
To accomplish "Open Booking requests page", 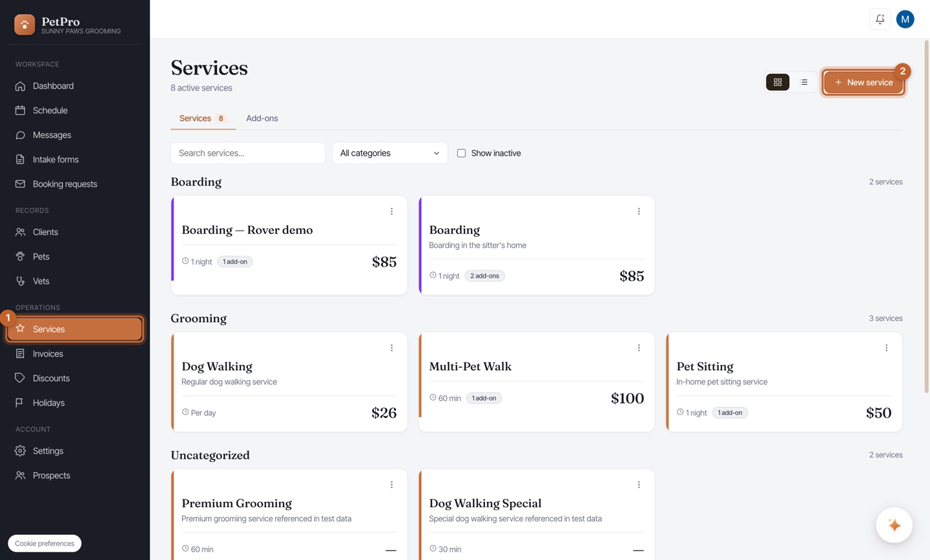I will (x=75, y=184).
